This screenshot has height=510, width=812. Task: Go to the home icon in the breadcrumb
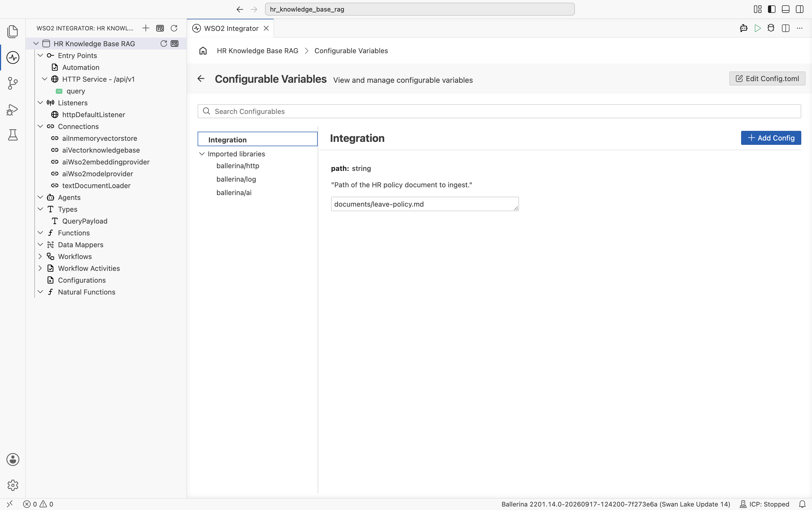[x=203, y=51]
